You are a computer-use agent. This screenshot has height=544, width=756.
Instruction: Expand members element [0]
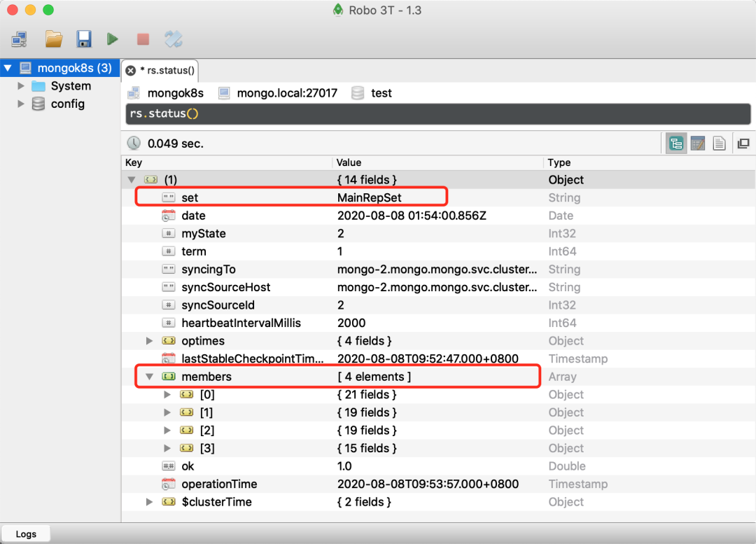167,394
